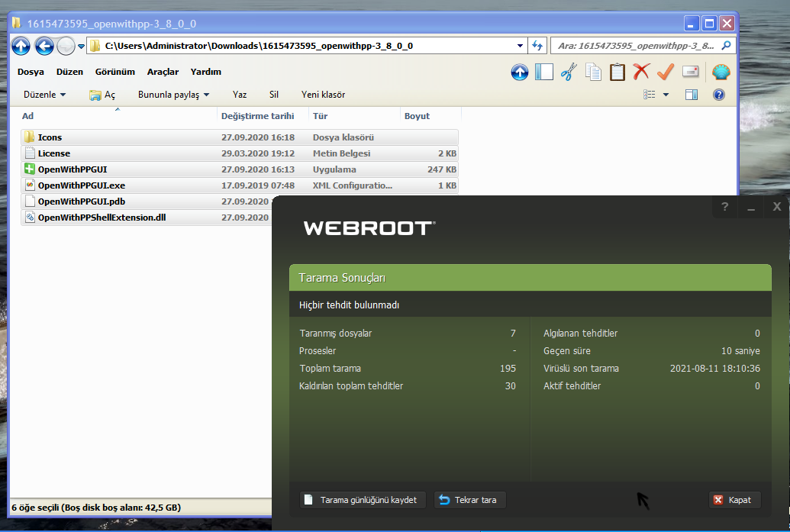Click the change view icon

[650, 94]
